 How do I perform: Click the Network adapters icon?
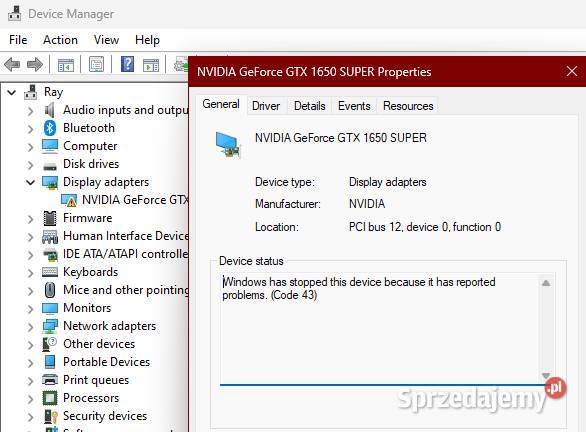[x=50, y=326]
